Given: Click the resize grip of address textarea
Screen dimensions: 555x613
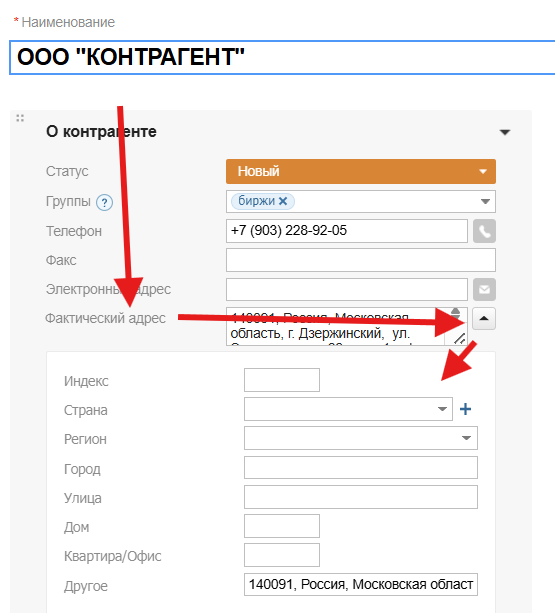Looking at the screenshot, I should pos(460,339).
